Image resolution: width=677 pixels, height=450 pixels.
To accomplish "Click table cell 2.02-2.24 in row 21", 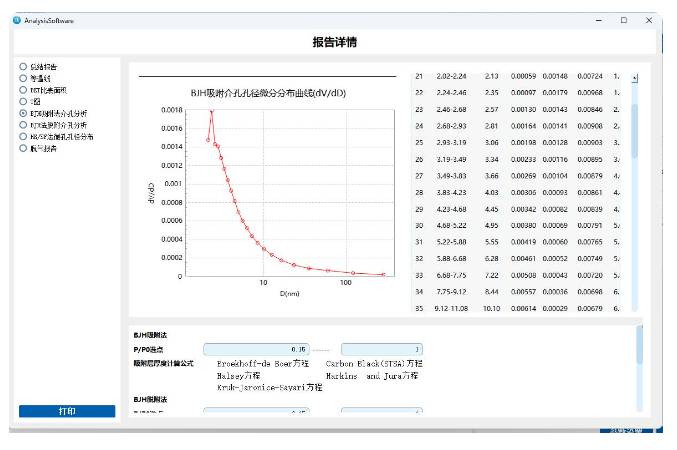I will [451, 76].
